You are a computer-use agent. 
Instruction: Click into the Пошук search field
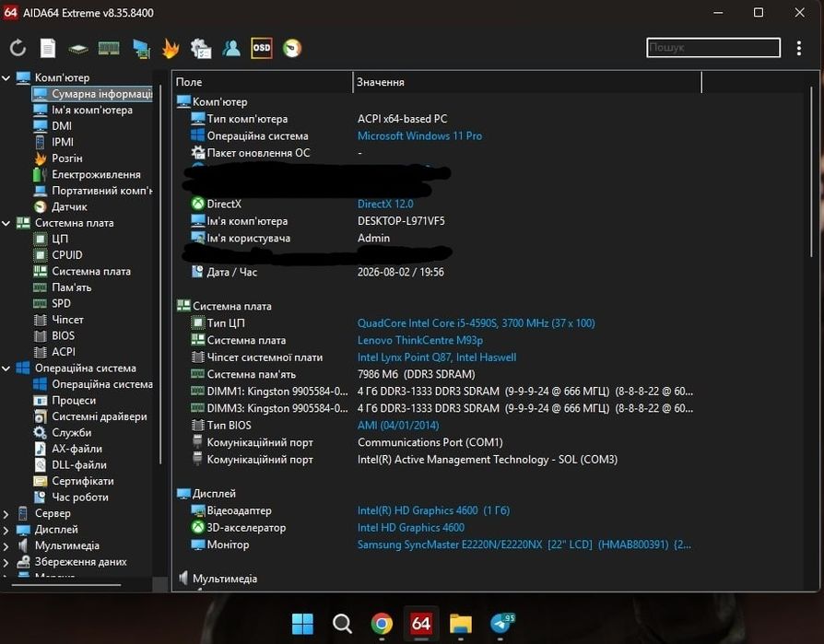pyautogui.click(x=713, y=48)
